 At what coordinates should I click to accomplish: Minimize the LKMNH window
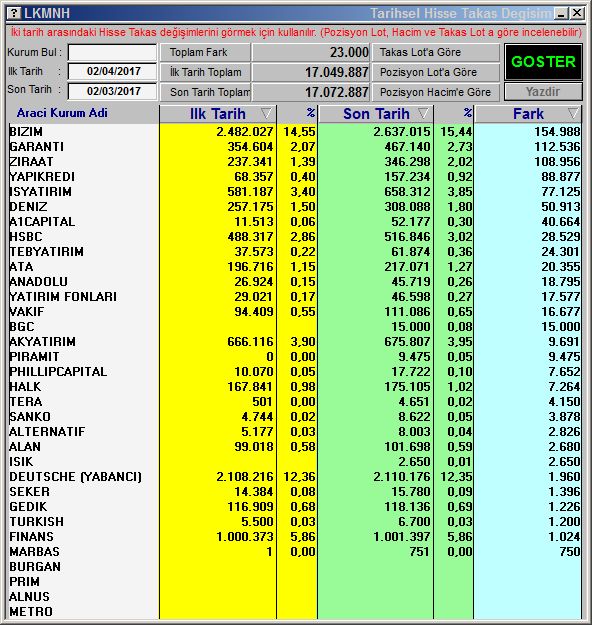tap(561, 14)
